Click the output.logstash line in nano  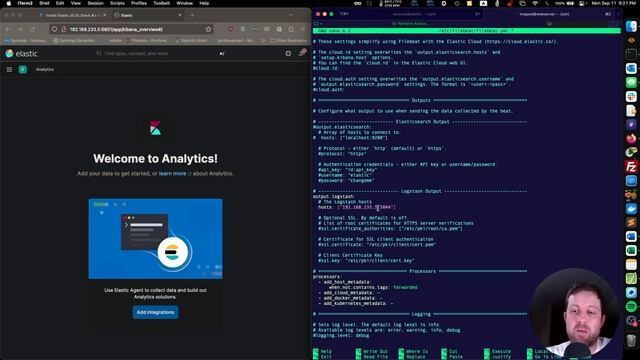coord(333,197)
